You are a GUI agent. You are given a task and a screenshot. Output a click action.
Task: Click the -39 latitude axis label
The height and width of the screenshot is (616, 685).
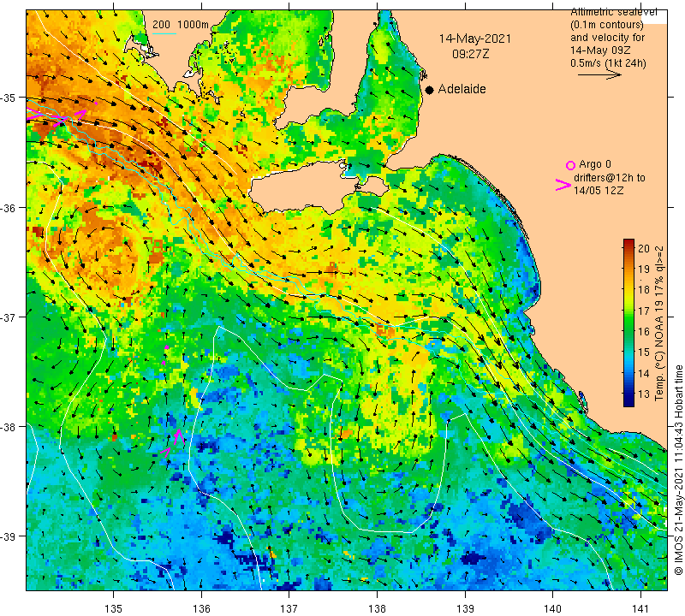click(9, 536)
